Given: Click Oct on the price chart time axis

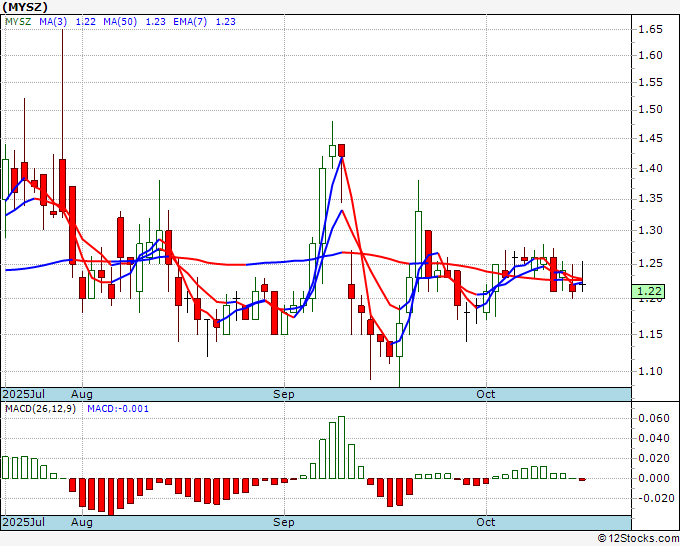Looking at the screenshot, I should click(486, 394).
